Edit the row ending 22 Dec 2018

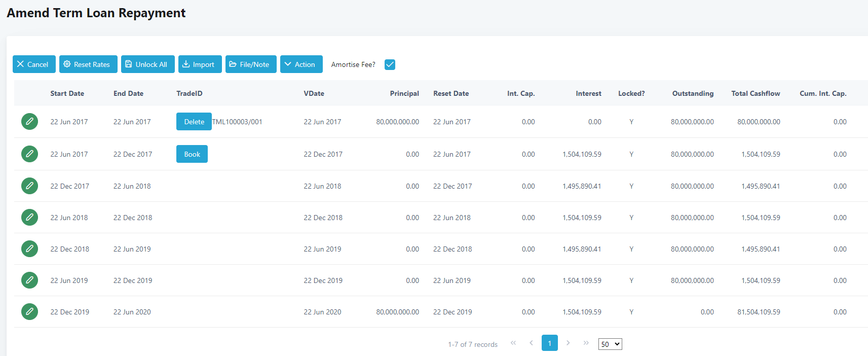click(x=29, y=218)
